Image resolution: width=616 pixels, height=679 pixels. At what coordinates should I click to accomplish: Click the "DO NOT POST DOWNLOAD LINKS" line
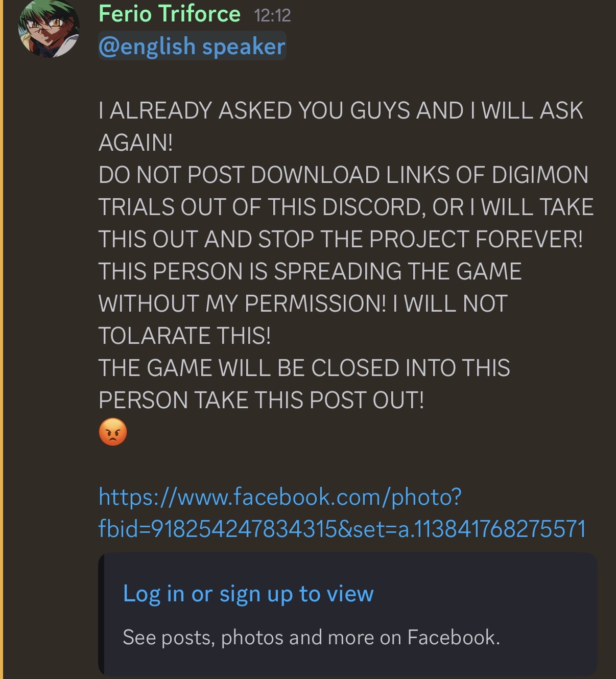(343, 175)
